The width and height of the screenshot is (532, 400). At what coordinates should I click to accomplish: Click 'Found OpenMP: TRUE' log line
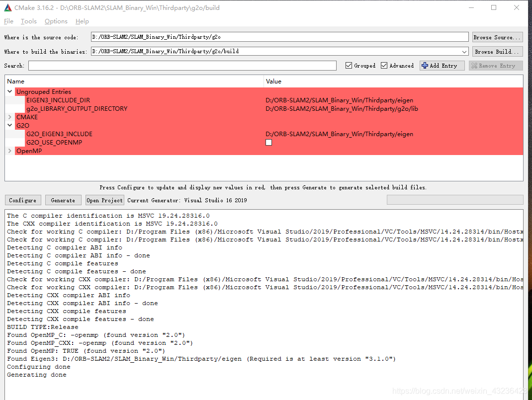(x=86, y=351)
